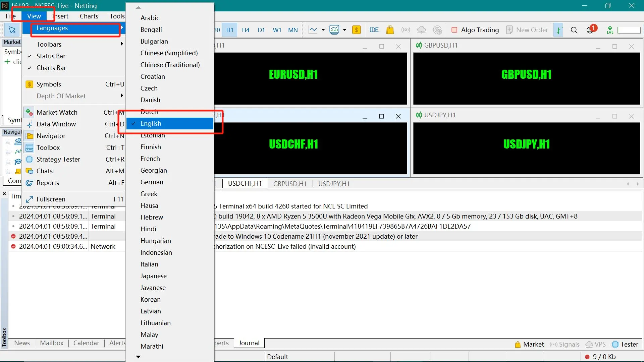Choose French from the language list

click(x=170, y=159)
